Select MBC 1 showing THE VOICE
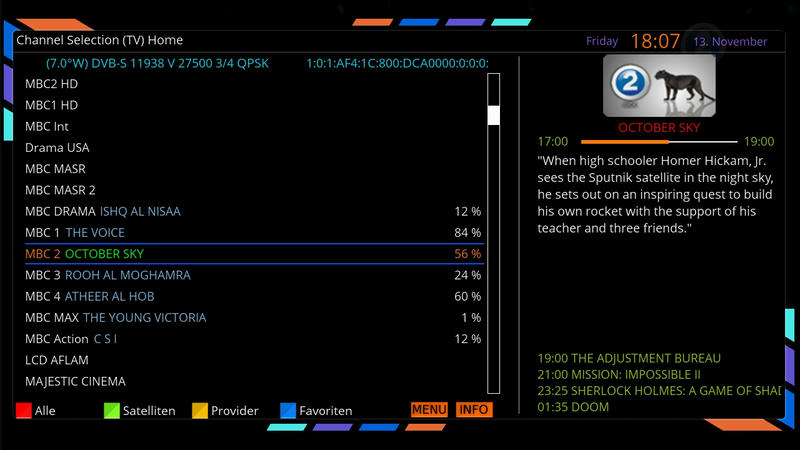The image size is (800, 450). [x=254, y=233]
